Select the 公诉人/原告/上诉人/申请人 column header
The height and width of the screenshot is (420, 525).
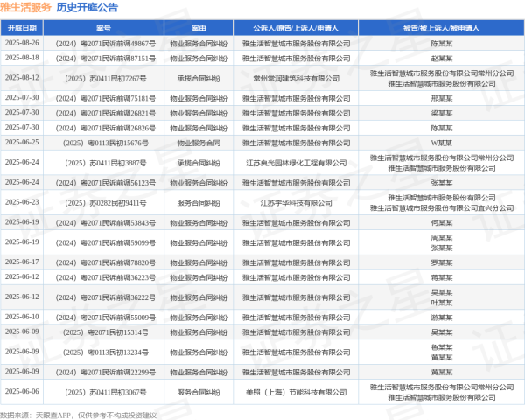click(x=296, y=28)
